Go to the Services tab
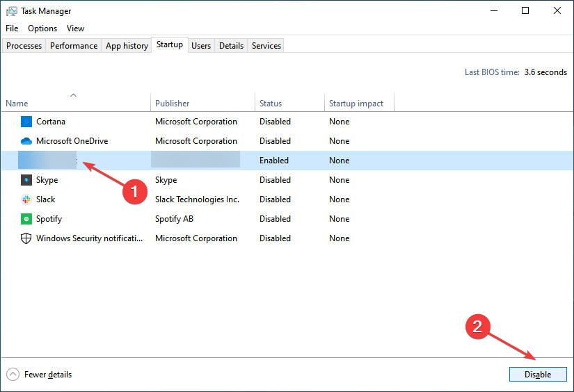 (x=266, y=46)
